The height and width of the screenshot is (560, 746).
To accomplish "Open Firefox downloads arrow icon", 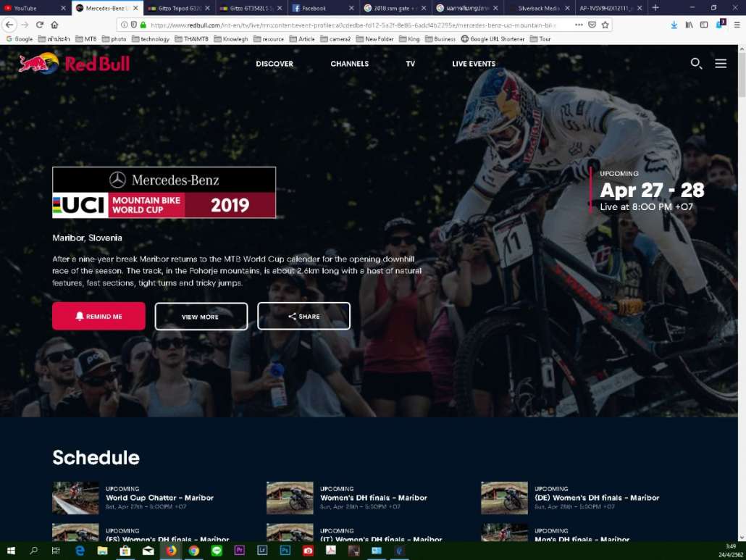I will click(x=674, y=25).
